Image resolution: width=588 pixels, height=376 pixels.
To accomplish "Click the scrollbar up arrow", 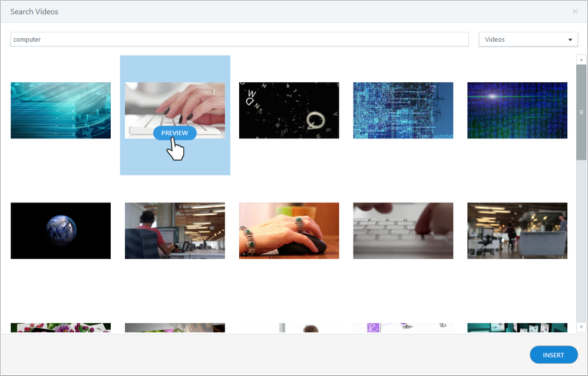I will coord(582,59).
